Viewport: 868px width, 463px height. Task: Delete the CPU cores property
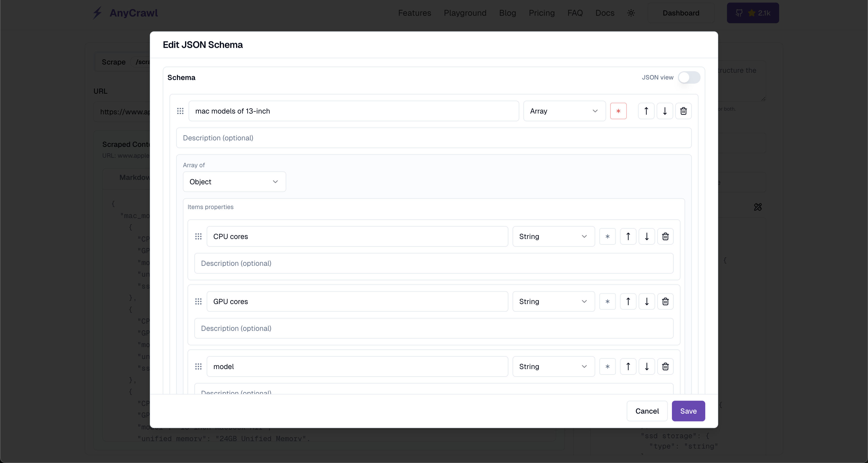click(x=665, y=236)
